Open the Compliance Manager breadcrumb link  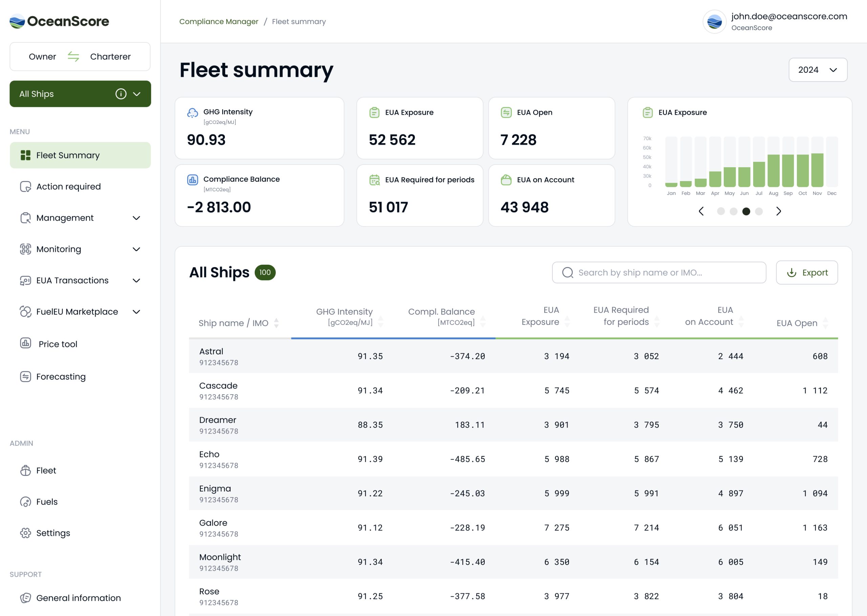coord(218,22)
